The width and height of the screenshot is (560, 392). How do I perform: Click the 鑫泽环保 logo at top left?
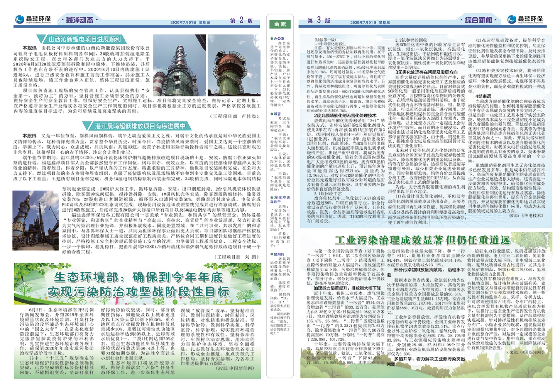(x=33, y=19)
